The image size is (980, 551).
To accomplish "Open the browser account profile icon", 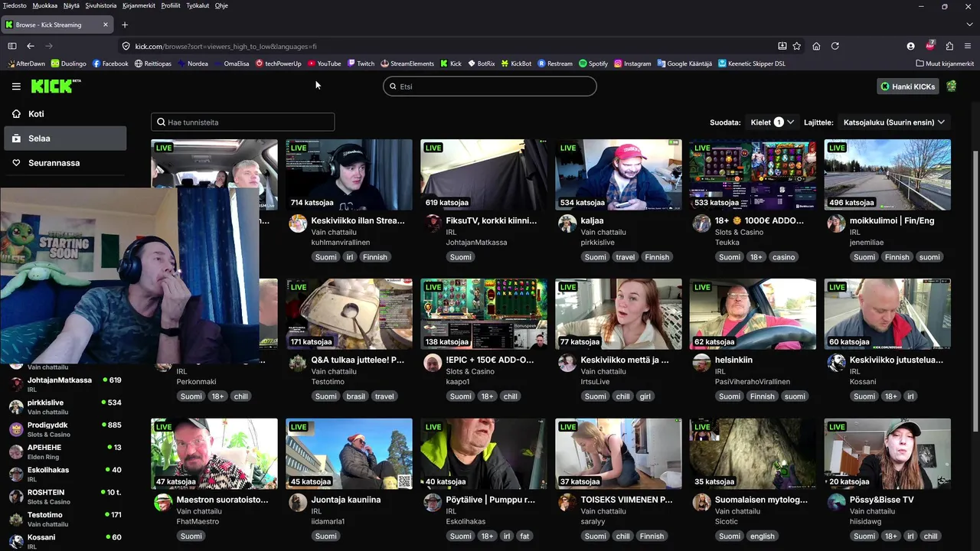I will tap(910, 46).
